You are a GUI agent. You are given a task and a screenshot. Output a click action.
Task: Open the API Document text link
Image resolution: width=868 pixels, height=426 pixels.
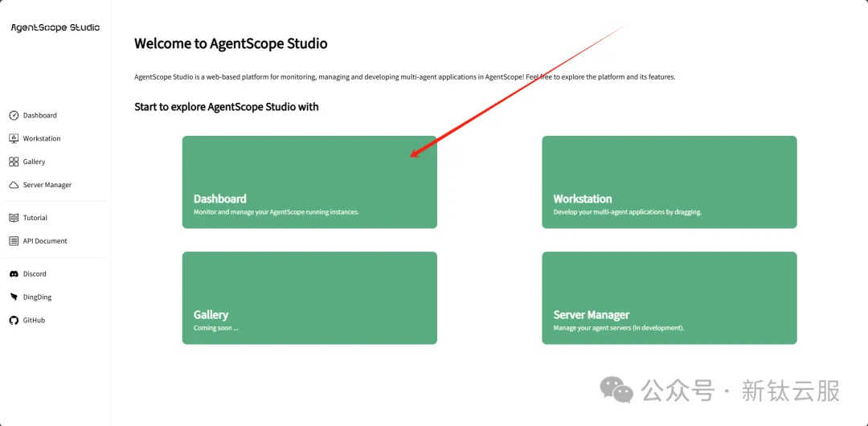[x=45, y=241]
